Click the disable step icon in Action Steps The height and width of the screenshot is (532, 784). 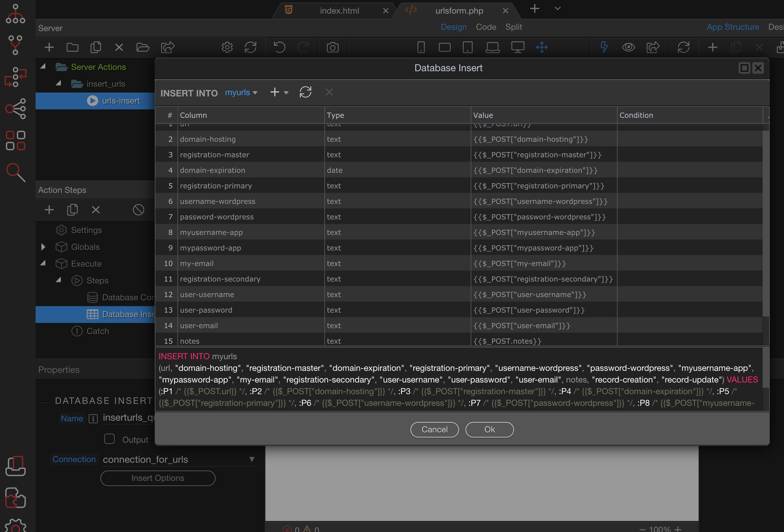pos(138,210)
